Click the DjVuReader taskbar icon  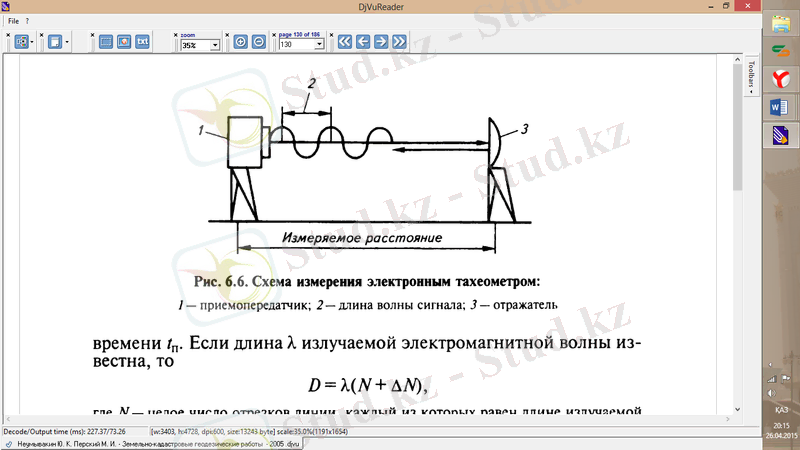pyautogui.click(x=781, y=135)
